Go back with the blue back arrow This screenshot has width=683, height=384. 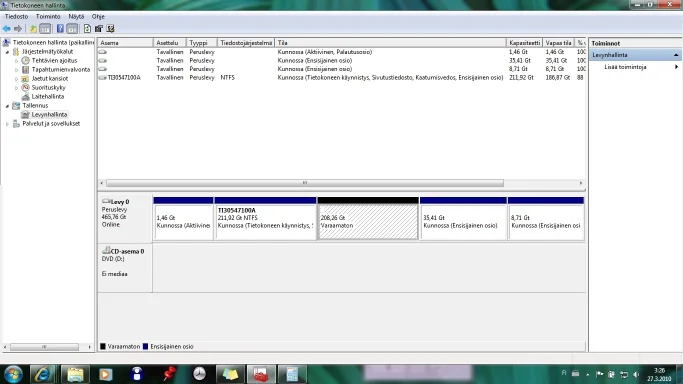pyautogui.click(x=7, y=29)
